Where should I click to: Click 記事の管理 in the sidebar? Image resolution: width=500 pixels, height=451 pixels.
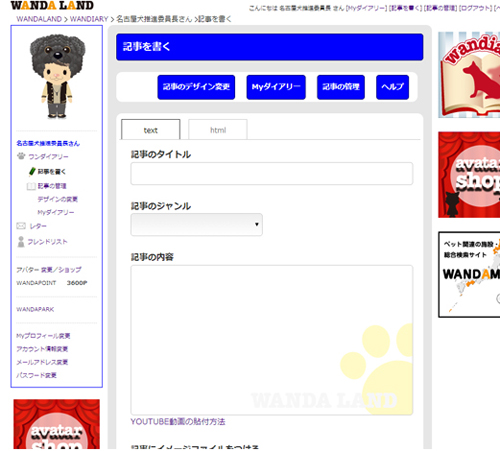[x=52, y=186]
